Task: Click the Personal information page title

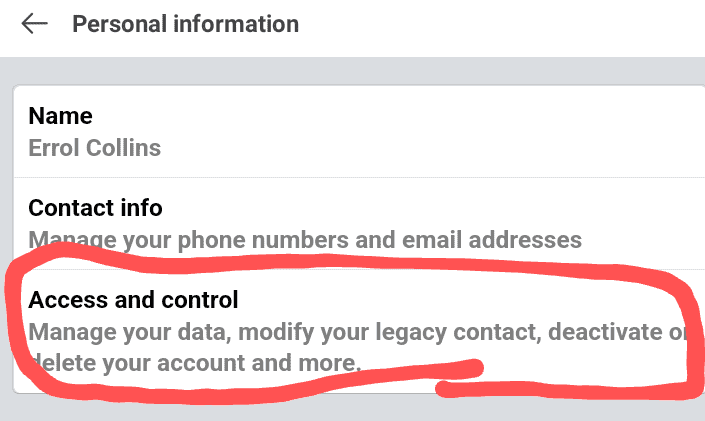Action: point(185,24)
